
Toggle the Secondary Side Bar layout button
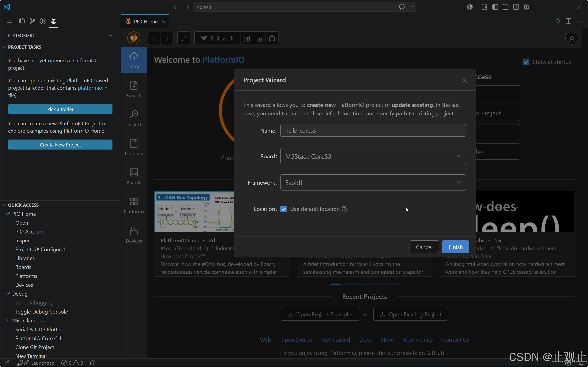[x=516, y=7]
